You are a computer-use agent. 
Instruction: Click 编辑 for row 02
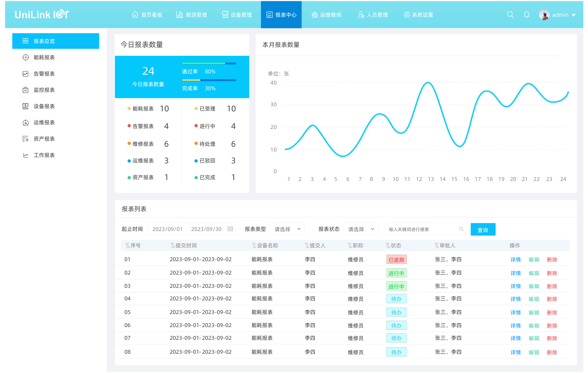534,273
